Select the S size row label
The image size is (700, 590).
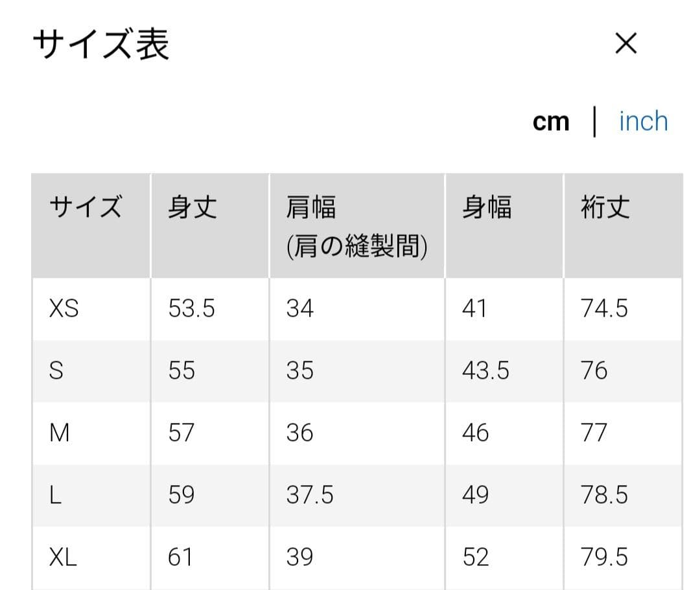click(x=56, y=370)
